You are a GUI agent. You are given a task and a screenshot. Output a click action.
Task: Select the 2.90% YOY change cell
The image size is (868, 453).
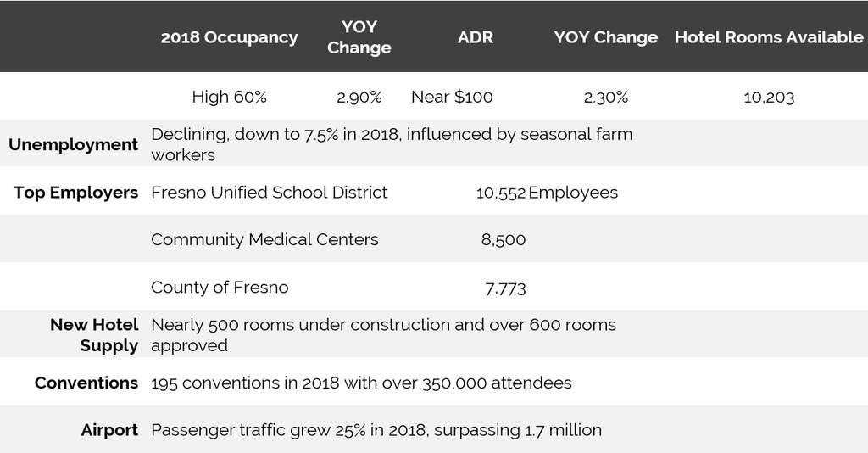359,97
